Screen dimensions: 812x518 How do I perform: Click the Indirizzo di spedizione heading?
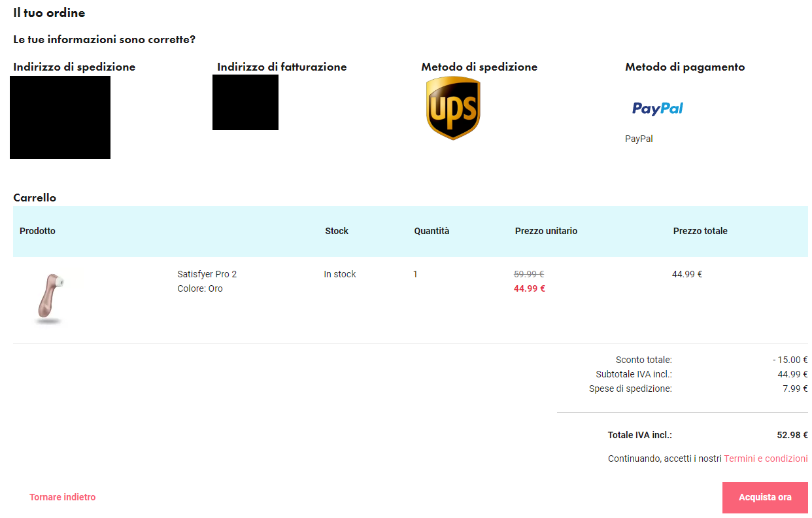[x=75, y=67]
